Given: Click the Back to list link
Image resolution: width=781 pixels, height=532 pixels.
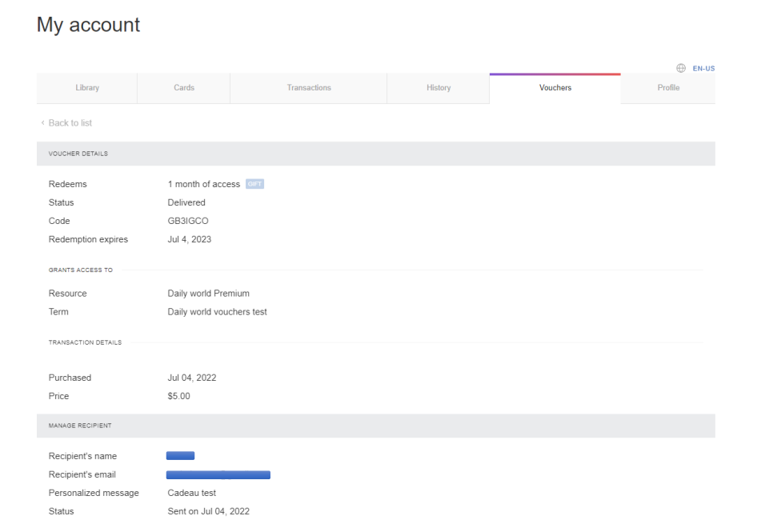Looking at the screenshot, I should [x=70, y=122].
